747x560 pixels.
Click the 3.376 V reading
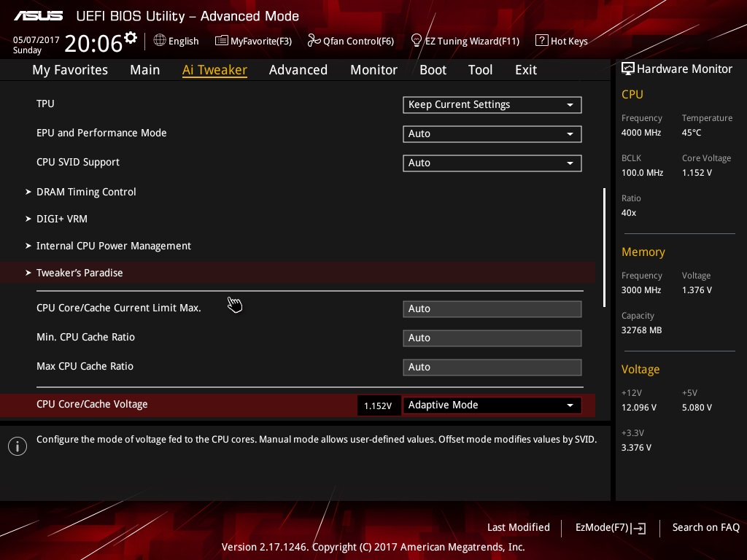636,448
